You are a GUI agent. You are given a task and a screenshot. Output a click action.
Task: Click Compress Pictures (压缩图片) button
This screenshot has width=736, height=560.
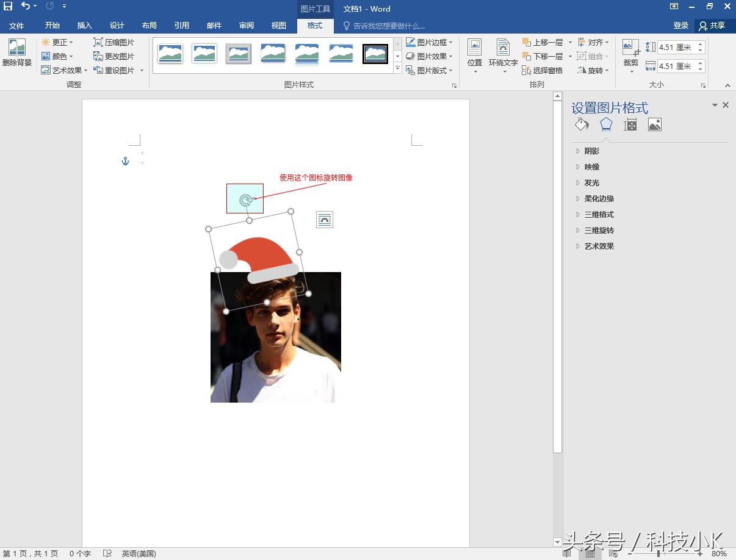[x=114, y=43]
